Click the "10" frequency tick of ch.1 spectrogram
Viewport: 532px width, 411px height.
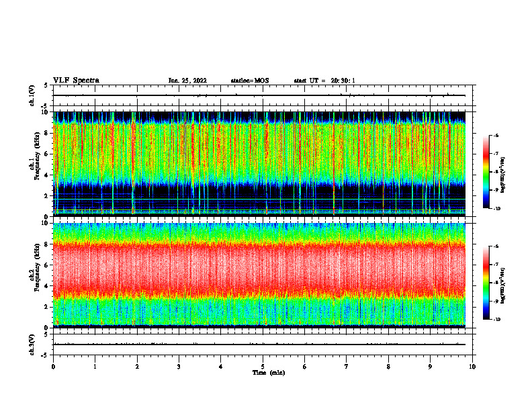[46, 112]
